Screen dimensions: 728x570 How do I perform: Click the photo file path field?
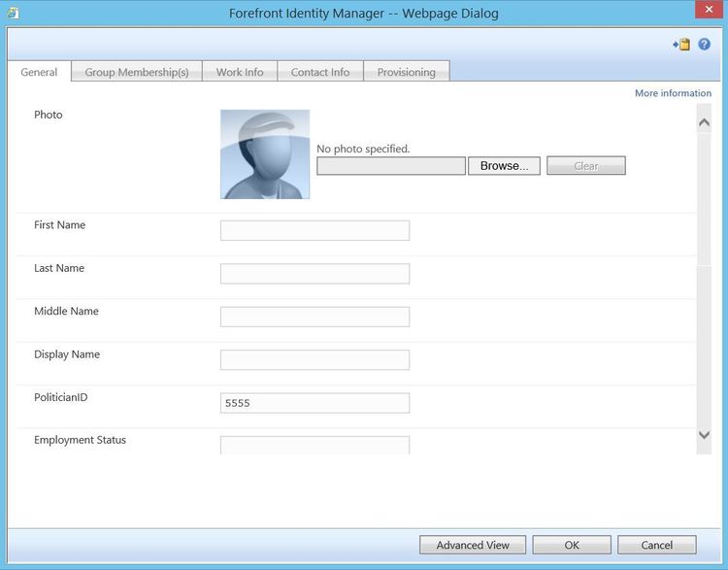pyautogui.click(x=391, y=166)
